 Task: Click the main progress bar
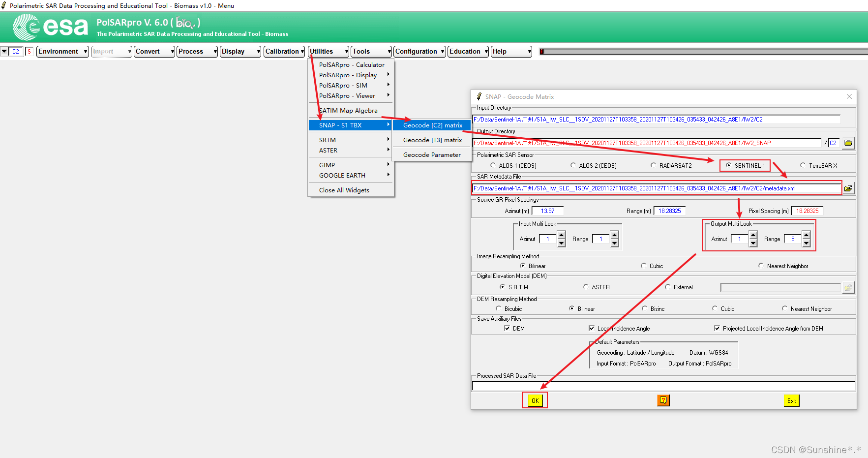(704, 52)
